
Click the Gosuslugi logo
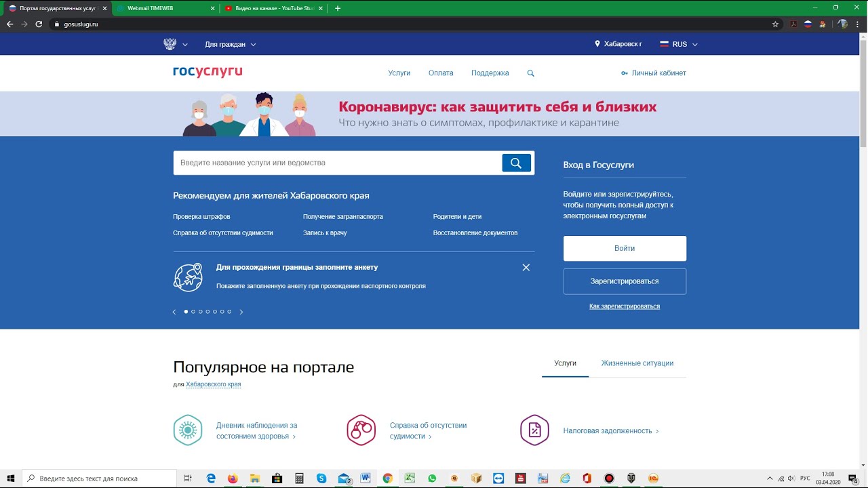[x=208, y=72]
